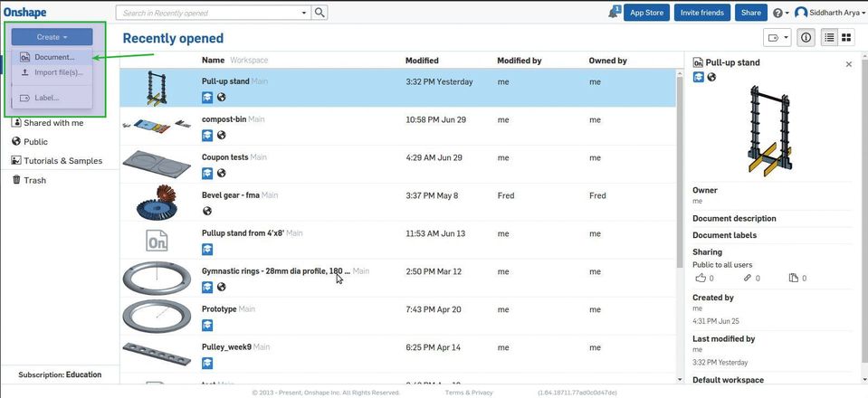Click the globe public icon in Pull-up stand row
This screenshot has width=868, height=398.
click(x=222, y=98)
